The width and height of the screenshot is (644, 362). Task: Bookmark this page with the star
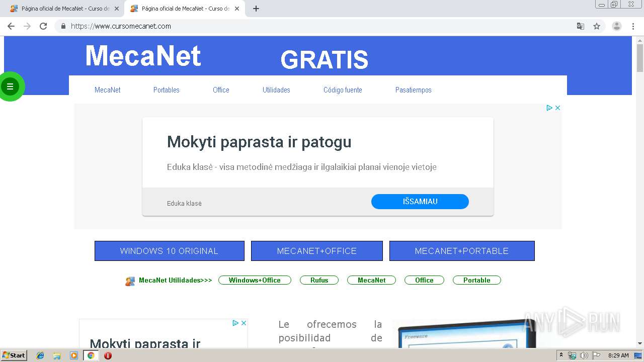point(597,26)
